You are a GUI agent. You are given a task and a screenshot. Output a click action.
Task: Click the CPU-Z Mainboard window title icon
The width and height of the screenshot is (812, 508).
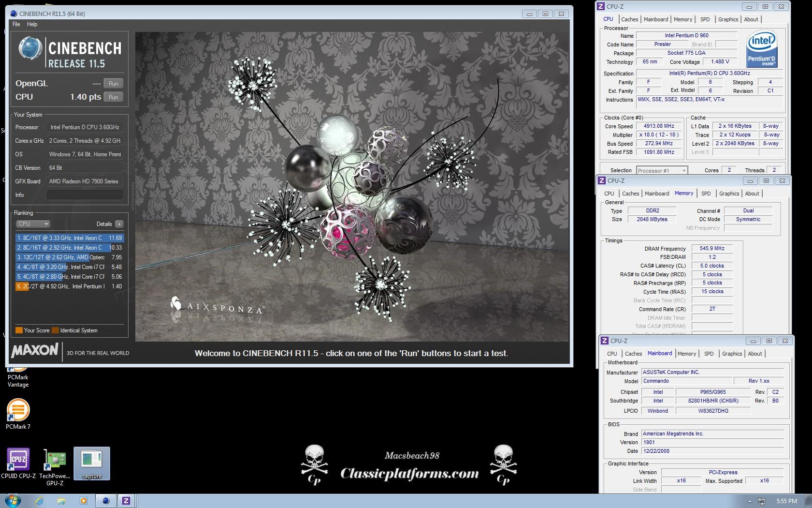(605, 341)
